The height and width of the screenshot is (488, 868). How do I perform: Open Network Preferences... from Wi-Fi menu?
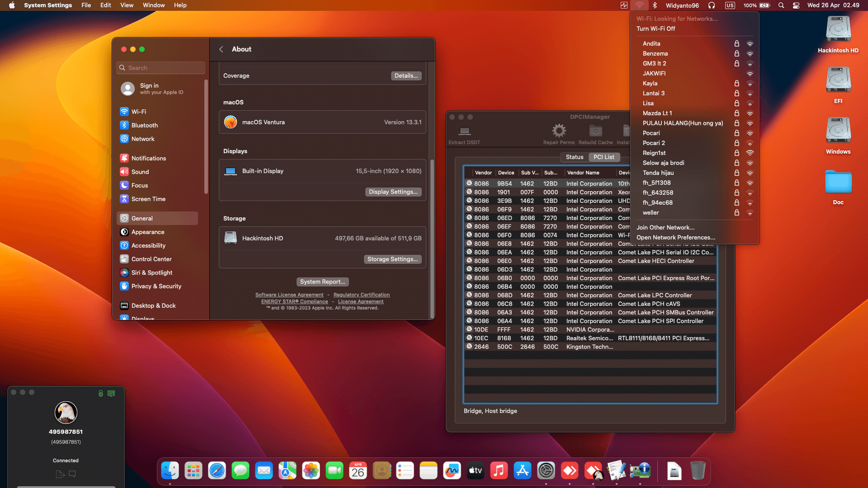(x=676, y=237)
